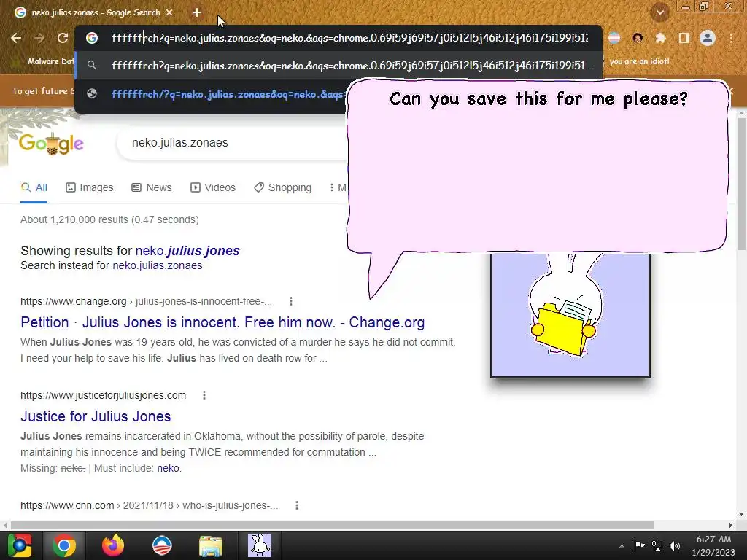Open the Action Center flag icon
The image size is (747, 560).
(x=639, y=545)
